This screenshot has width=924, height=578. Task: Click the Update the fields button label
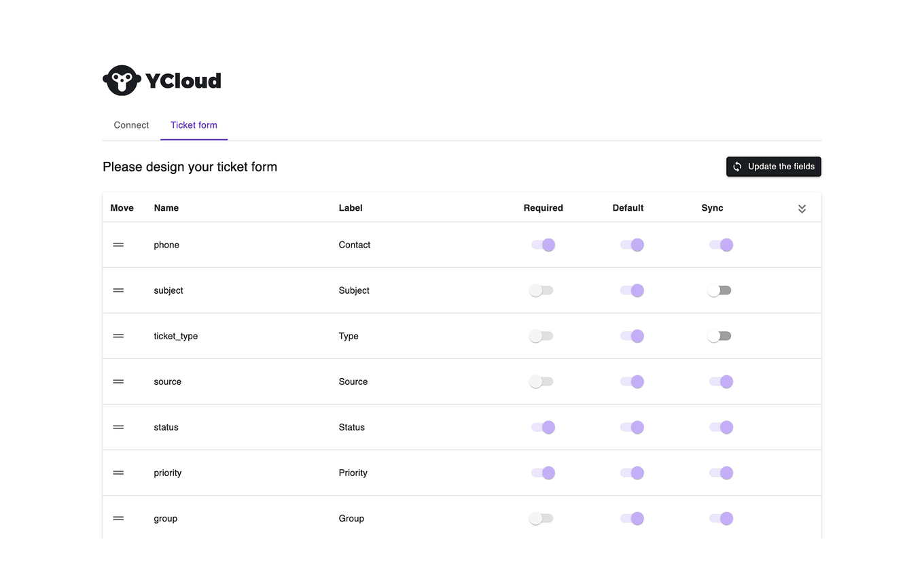click(x=781, y=167)
